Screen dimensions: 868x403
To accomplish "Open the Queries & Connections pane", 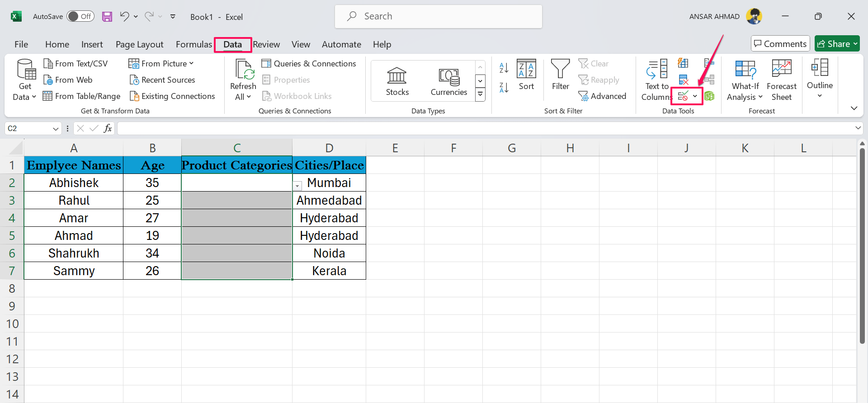I will (309, 64).
